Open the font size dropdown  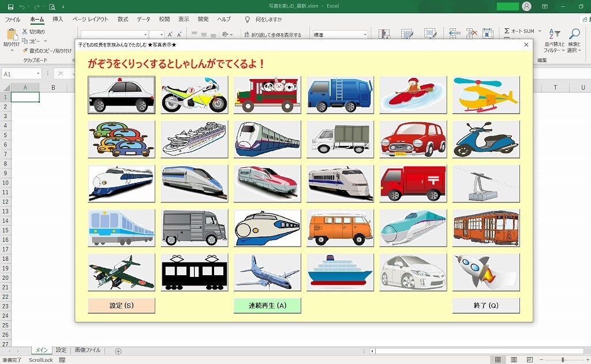click(162, 35)
